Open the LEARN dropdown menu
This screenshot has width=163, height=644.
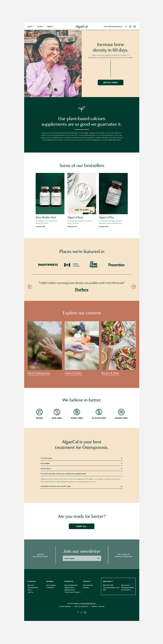[41, 27]
